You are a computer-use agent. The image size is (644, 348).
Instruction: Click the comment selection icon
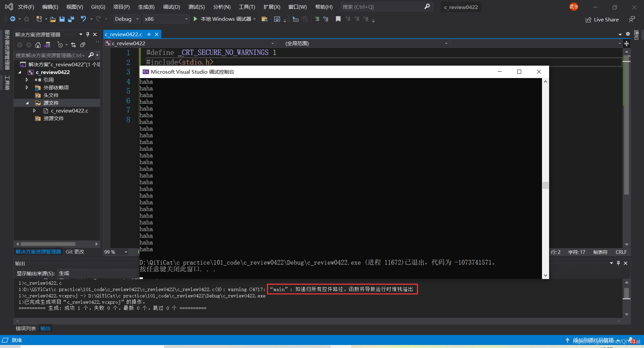tap(317, 19)
